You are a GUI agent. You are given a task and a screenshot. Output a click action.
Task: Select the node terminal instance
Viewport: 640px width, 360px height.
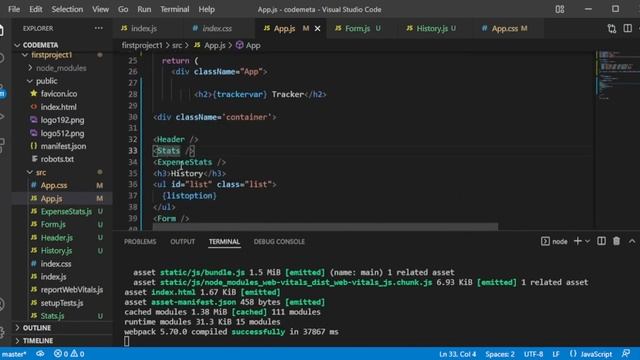click(x=554, y=241)
